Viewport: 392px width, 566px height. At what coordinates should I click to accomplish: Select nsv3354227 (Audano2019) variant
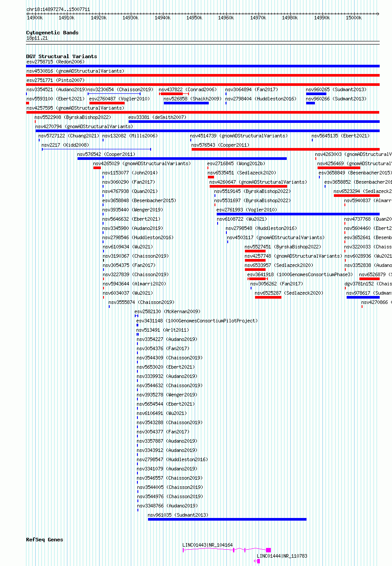[x=167, y=339]
